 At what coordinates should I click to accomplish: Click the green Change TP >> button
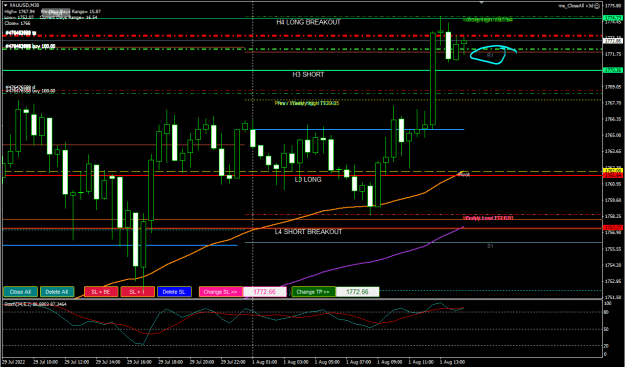pos(313,292)
